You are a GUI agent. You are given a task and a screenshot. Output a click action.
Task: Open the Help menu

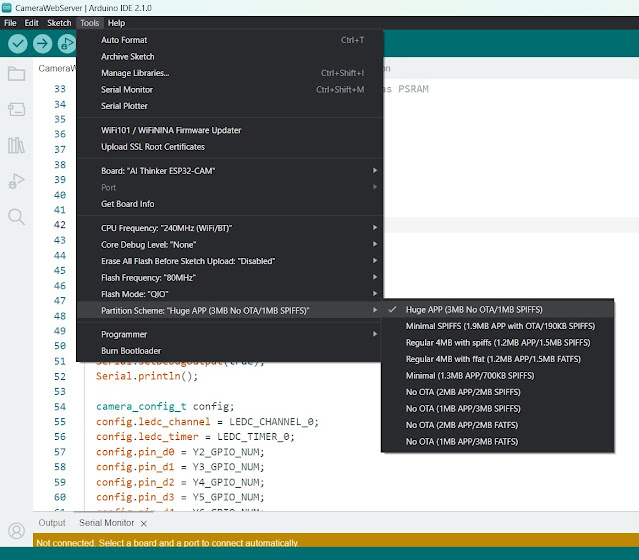tap(116, 23)
